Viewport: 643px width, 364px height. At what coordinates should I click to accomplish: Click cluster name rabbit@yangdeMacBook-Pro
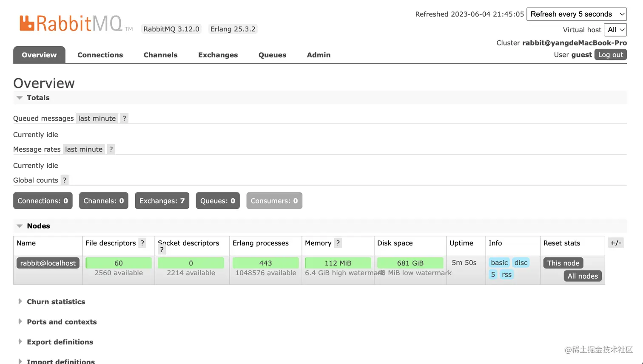tap(575, 43)
